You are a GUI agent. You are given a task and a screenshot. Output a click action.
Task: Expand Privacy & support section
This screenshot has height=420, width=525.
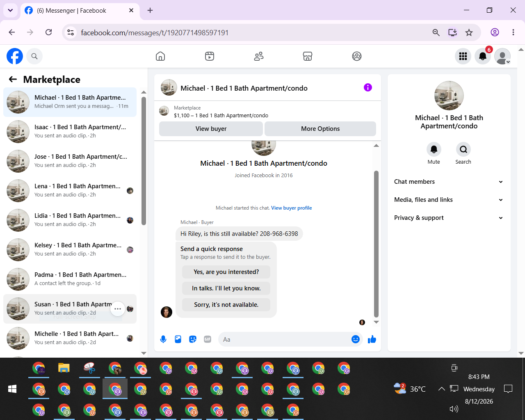449,218
